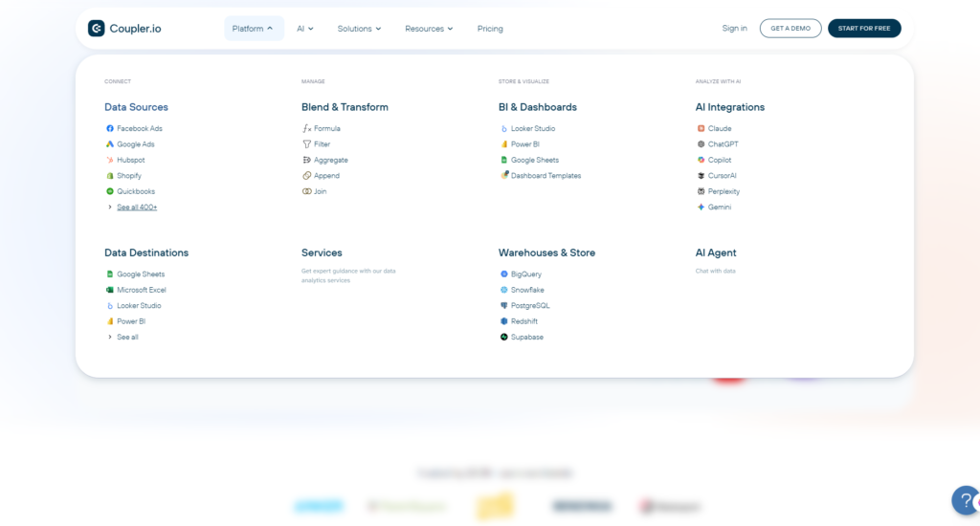This screenshot has width=980, height=526.
Task: Click the Services expert guidance description
Action: pyautogui.click(x=348, y=275)
